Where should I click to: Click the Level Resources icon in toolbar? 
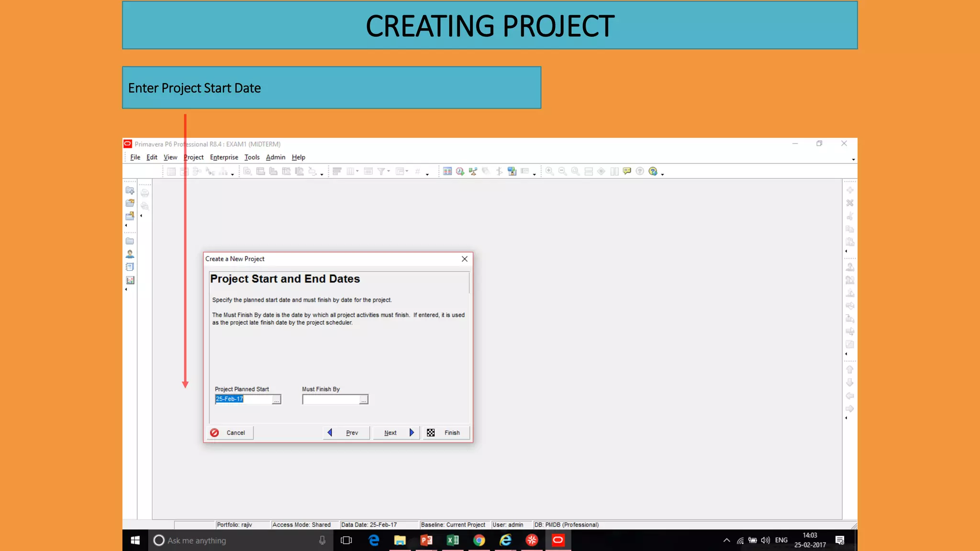click(x=473, y=171)
